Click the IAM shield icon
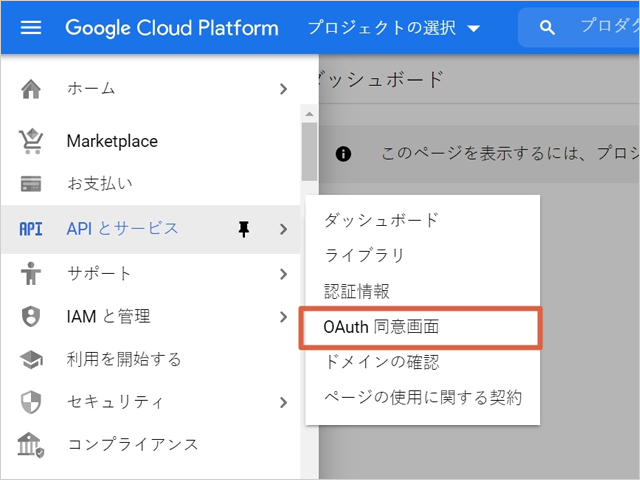The image size is (640, 480). [31, 317]
